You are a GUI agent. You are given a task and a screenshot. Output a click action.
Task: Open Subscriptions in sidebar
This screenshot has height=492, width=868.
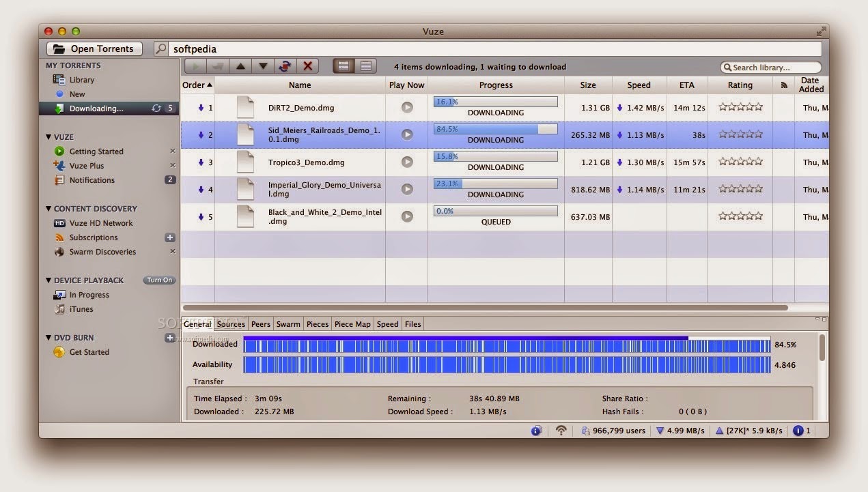94,237
